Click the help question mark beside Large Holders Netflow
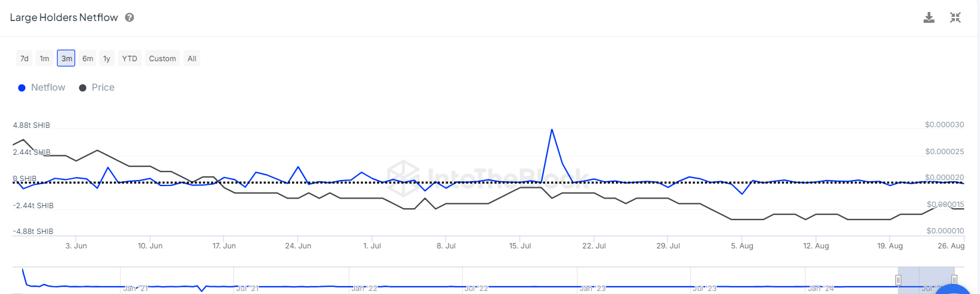Viewport: 980px width, 294px height. pyautogui.click(x=129, y=17)
